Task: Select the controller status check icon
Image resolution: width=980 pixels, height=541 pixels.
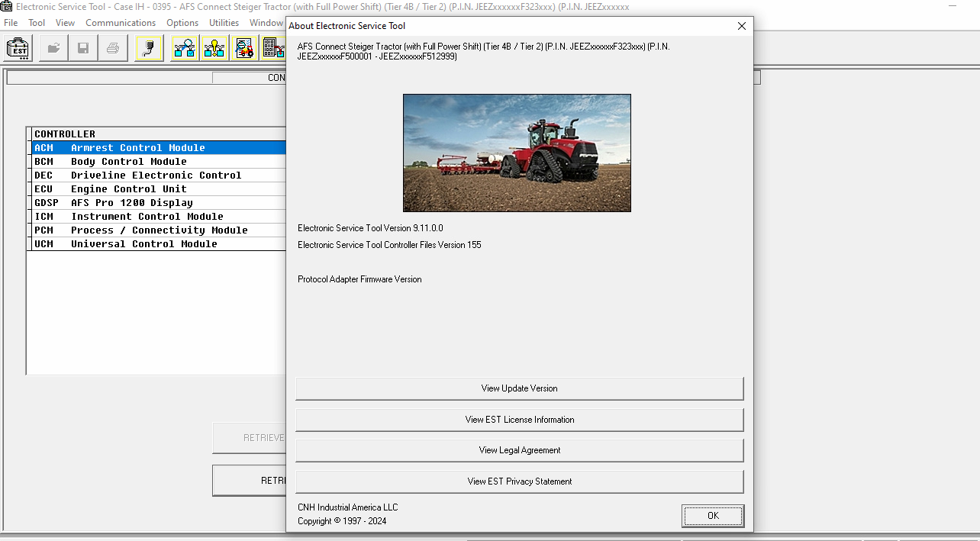Action: (x=183, y=47)
